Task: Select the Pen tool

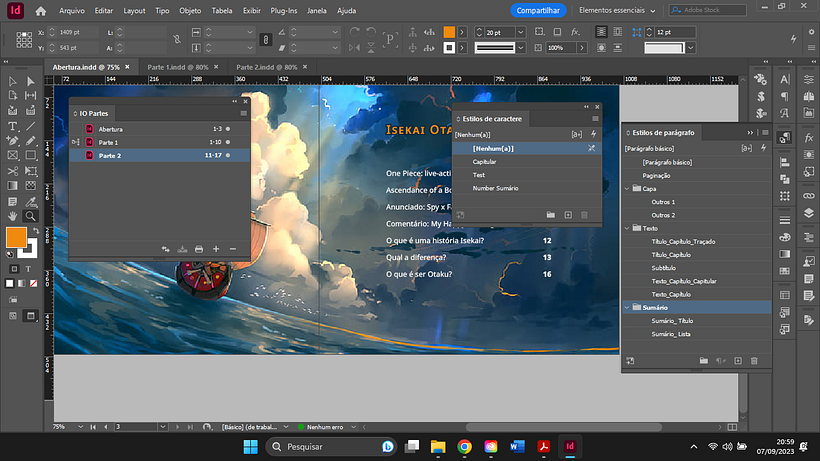Action: coord(13,141)
